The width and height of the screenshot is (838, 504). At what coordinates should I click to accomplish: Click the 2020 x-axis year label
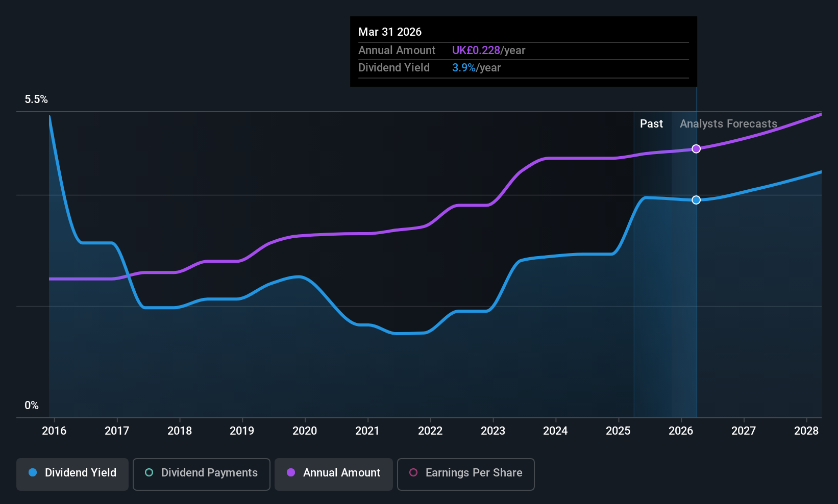coord(305,431)
